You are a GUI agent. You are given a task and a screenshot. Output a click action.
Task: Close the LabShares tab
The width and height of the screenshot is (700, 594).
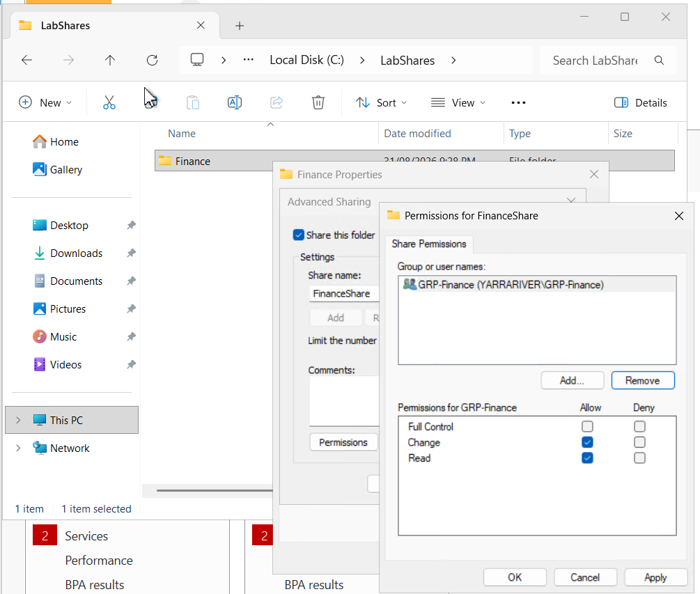(201, 26)
